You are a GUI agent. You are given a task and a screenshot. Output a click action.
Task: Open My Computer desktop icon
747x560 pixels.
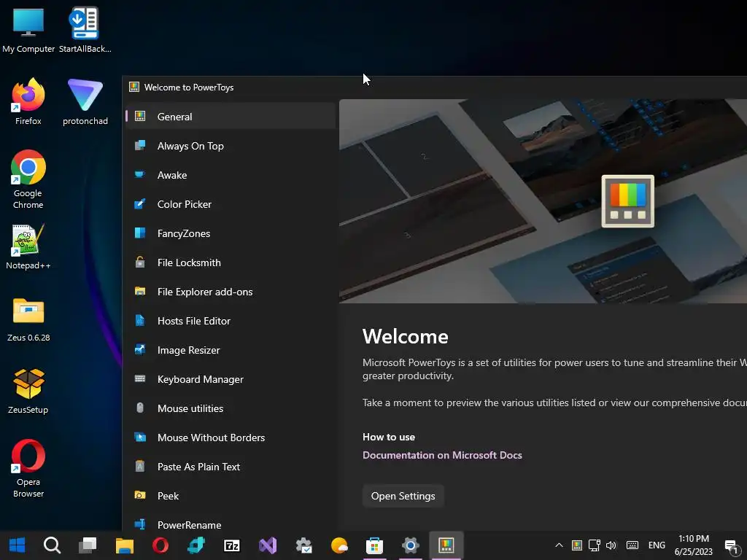point(28,30)
